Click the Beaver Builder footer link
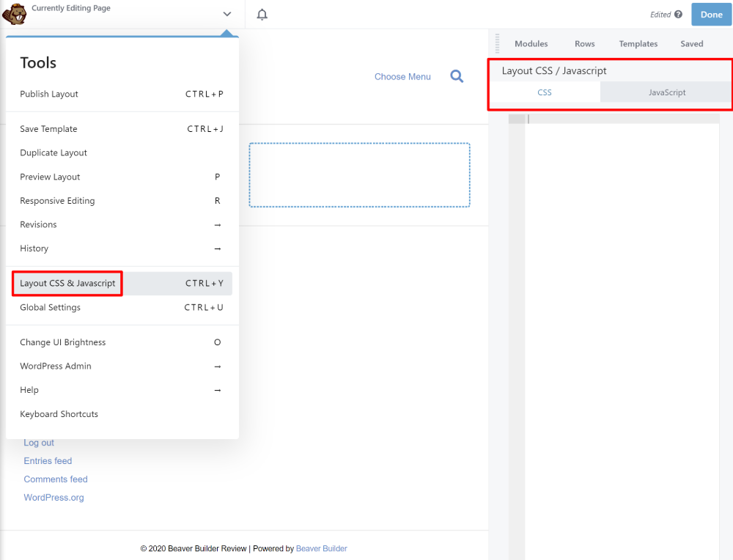The width and height of the screenshot is (733, 560). (x=322, y=548)
